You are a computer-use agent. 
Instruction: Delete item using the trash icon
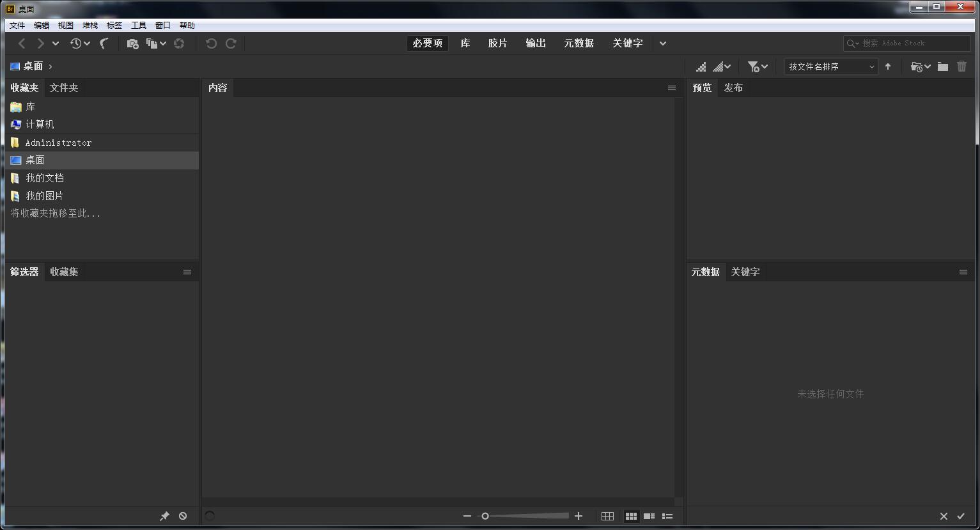(962, 66)
